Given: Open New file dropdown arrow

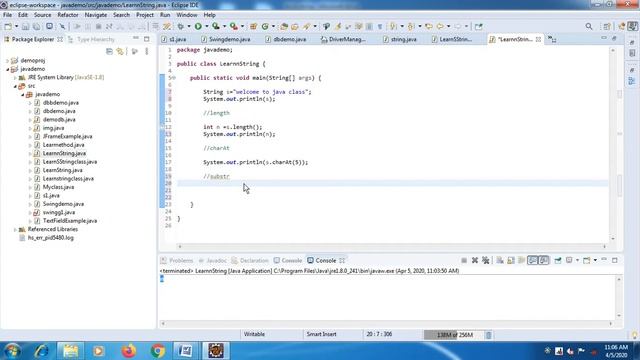Looking at the screenshot, I should coord(16,27).
